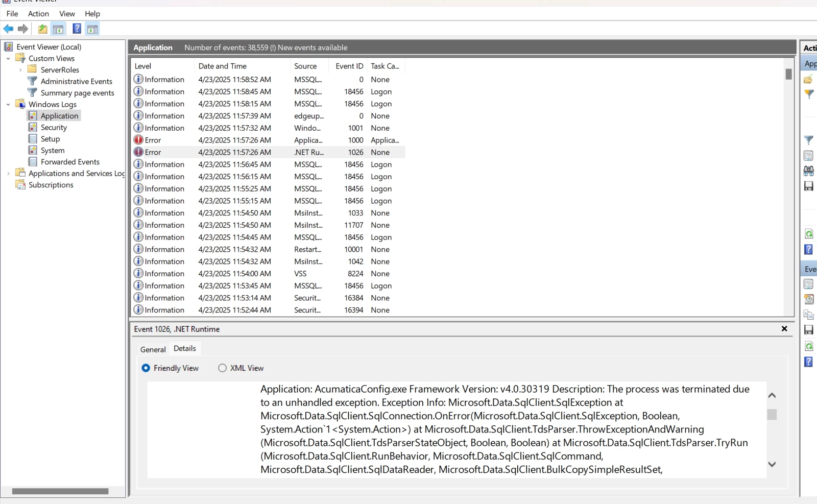Switch to XML View

click(x=222, y=368)
